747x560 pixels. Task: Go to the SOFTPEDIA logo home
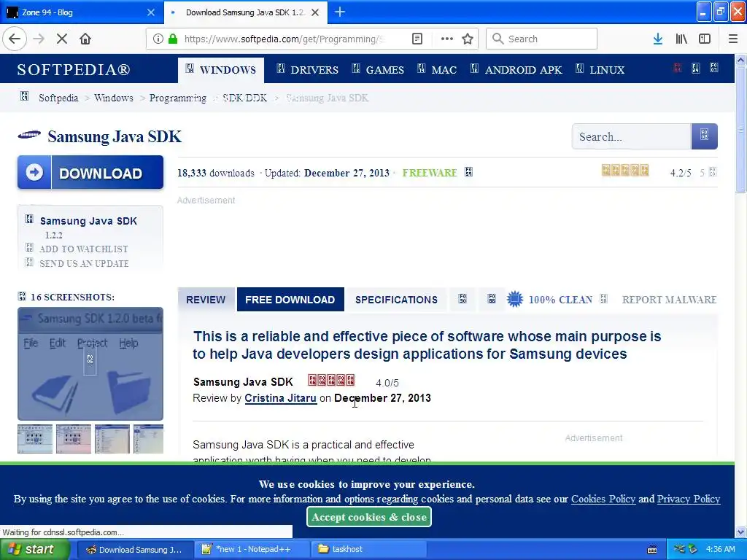[x=74, y=69]
